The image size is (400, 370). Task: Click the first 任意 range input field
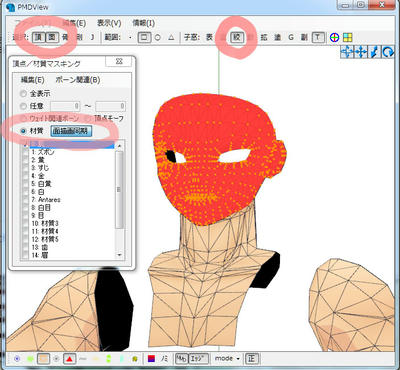(x=65, y=106)
